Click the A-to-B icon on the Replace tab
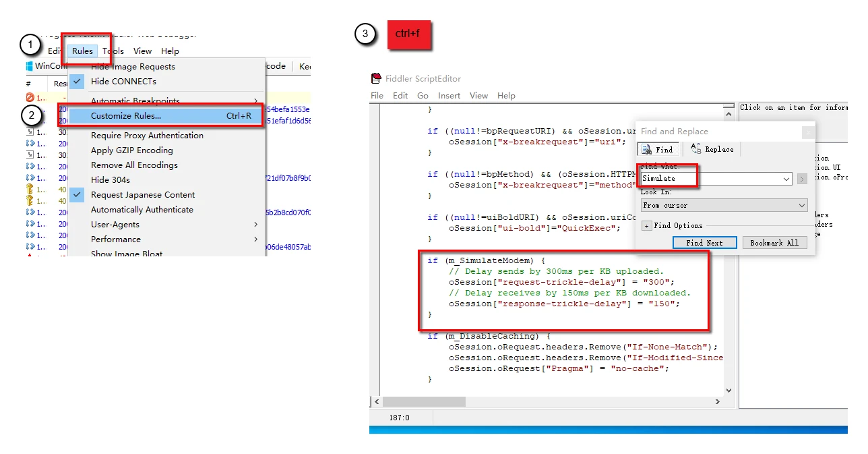Image resolution: width=868 pixels, height=454 pixels. tap(695, 149)
